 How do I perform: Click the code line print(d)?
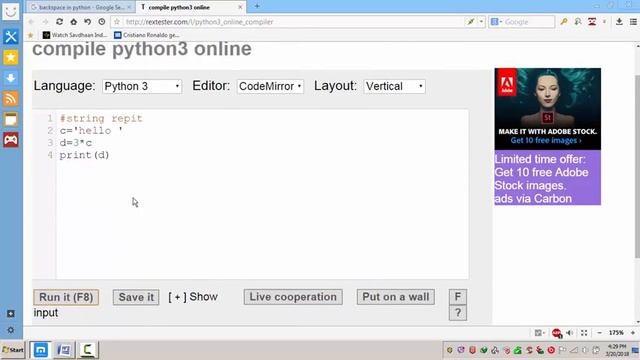pos(84,155)
